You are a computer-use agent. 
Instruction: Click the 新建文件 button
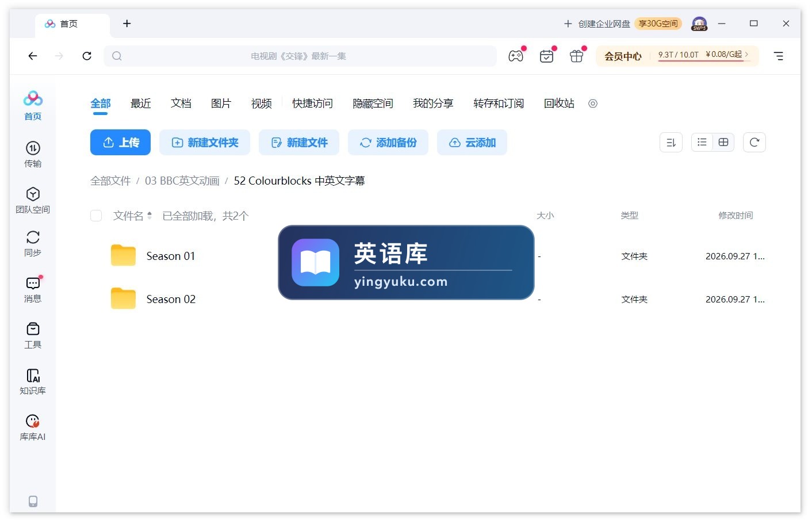299,143
